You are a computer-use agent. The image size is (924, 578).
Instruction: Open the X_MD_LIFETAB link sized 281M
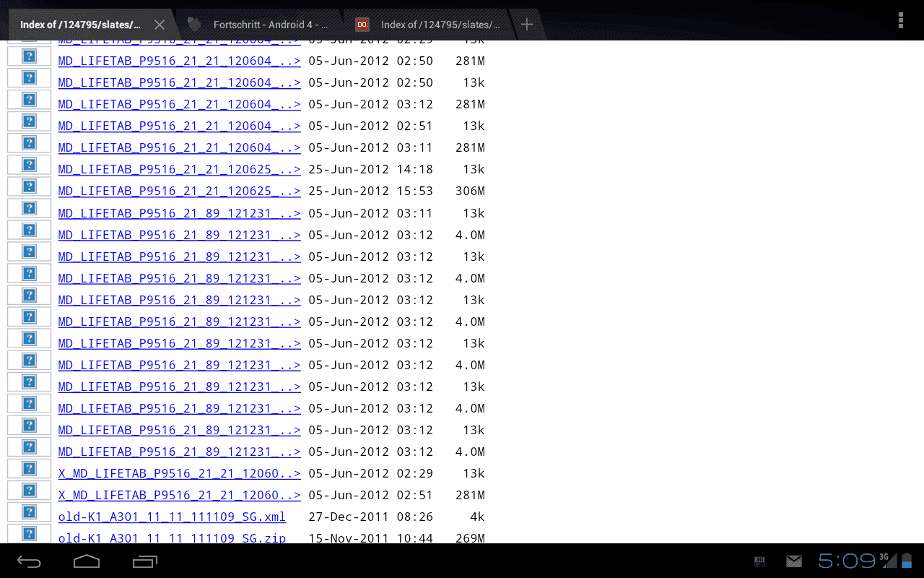(180, 496)
